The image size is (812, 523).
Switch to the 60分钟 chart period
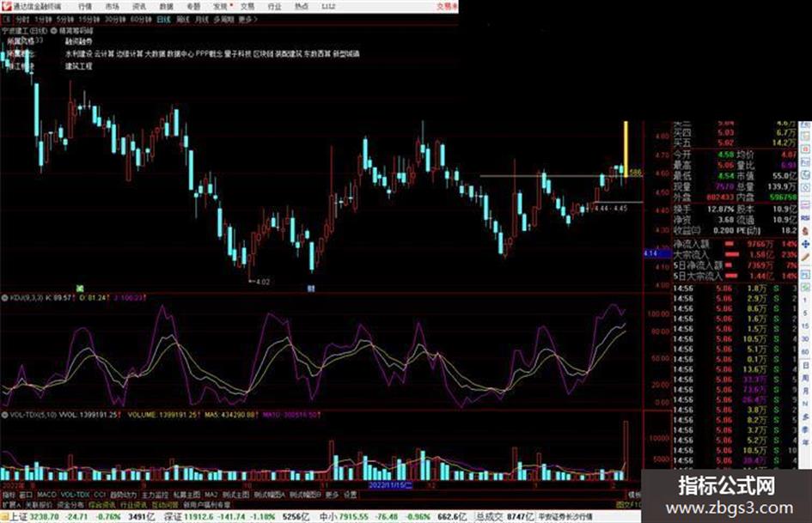pyautogui.click(x=141, y=19)
